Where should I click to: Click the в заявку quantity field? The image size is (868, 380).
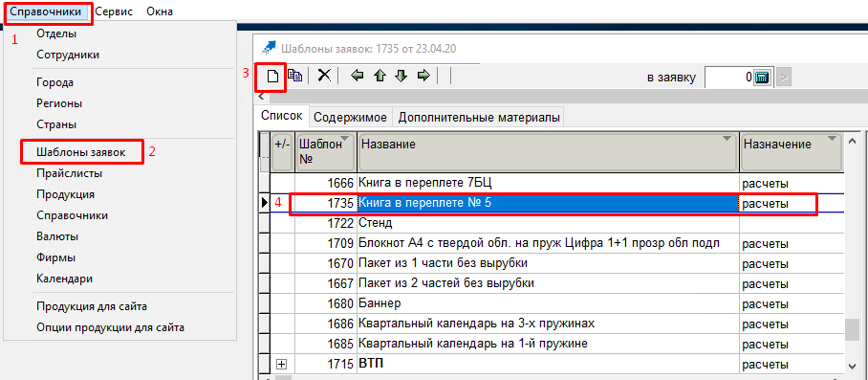(x=729, y=78)
